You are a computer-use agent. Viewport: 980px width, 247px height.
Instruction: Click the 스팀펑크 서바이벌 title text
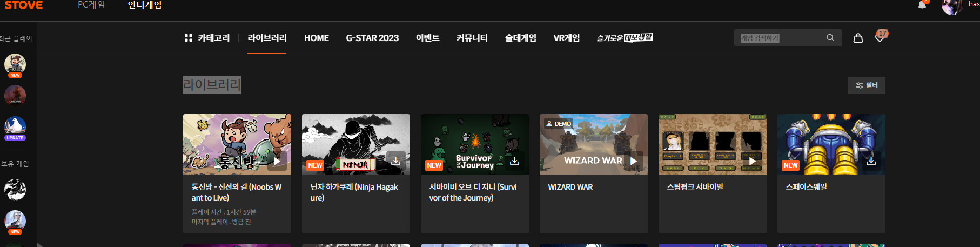pyautogui.click(x=695, y=187)
